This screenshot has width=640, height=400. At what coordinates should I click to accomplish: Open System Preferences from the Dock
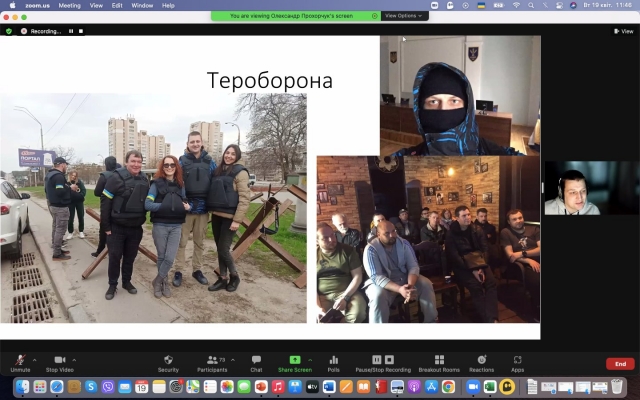point(176,386)
